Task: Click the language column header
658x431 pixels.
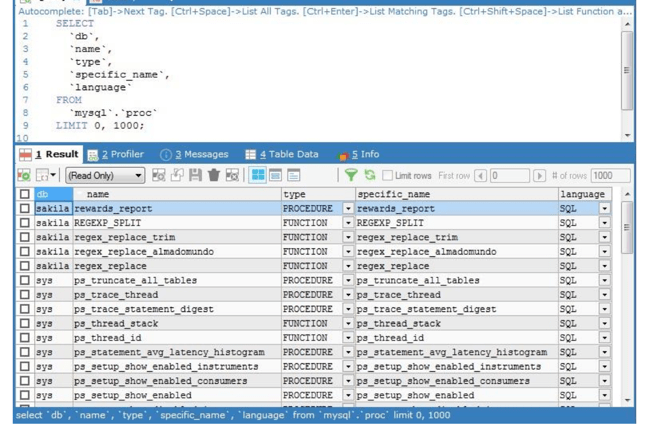Action: (x=585, y=194)
